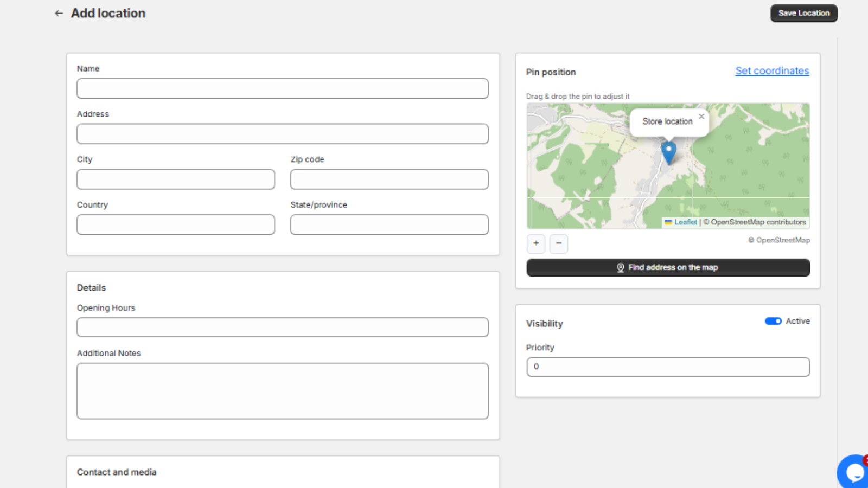Click into the City field

click(x=176, y=179)
